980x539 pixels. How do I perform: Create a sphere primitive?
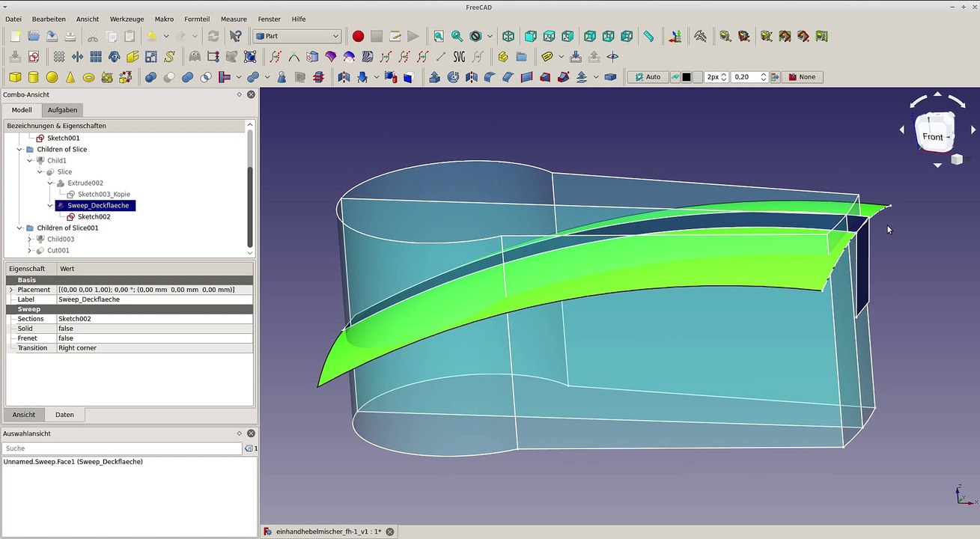pyautogui.click(x=52, y=77)
